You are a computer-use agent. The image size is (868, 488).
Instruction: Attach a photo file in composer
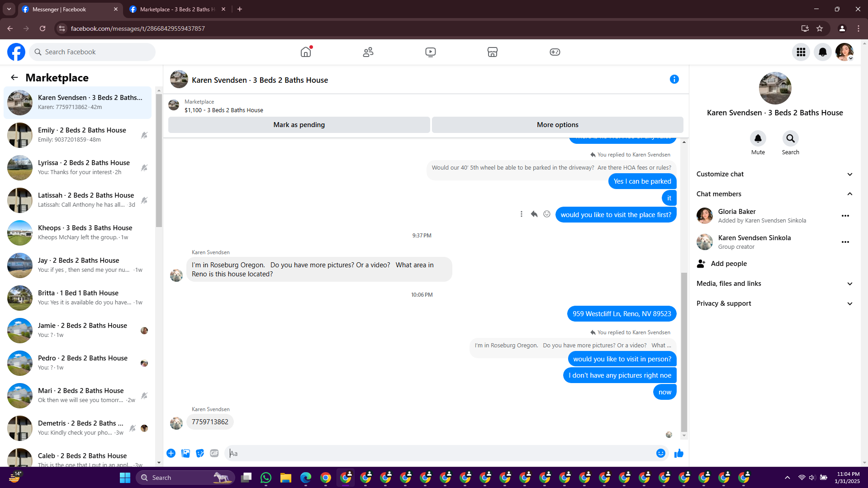coord(185,453)
